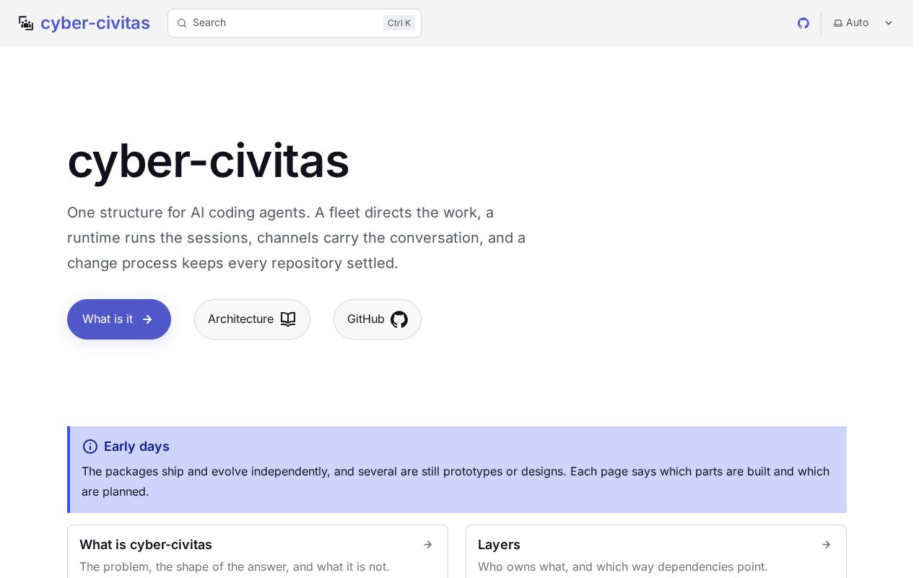Click the What is it button
This screenshot has width=924, height=578.
[x=119, y=319]
